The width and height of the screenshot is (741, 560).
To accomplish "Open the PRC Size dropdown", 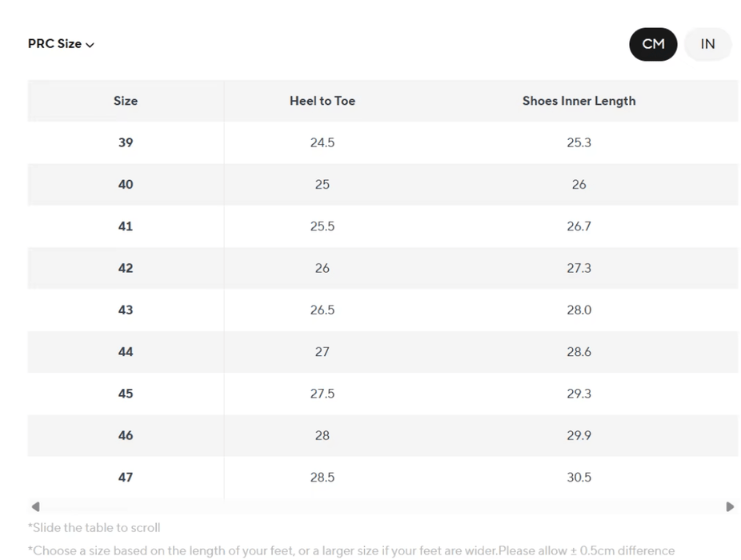I will tap(62, 44).
